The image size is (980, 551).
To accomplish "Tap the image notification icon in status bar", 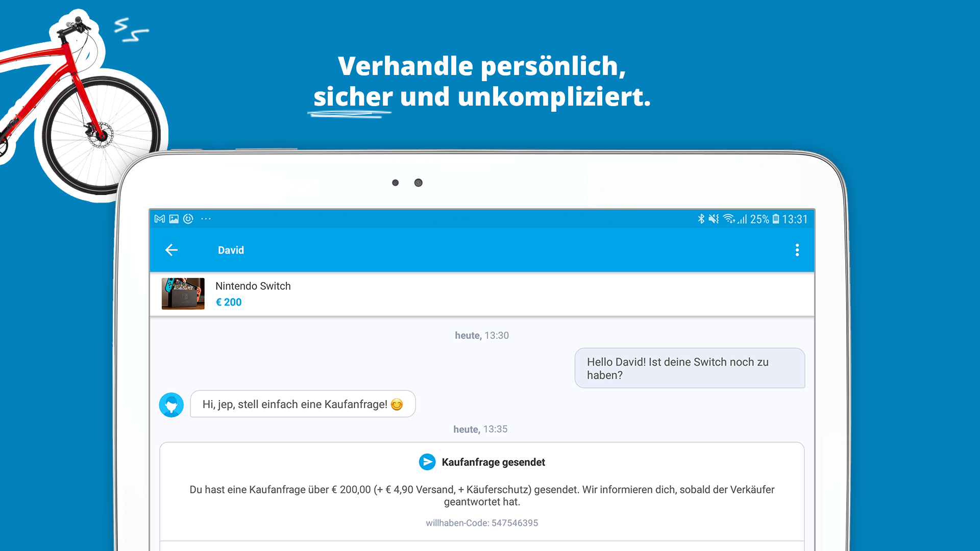I will click(x=174, y=219).
